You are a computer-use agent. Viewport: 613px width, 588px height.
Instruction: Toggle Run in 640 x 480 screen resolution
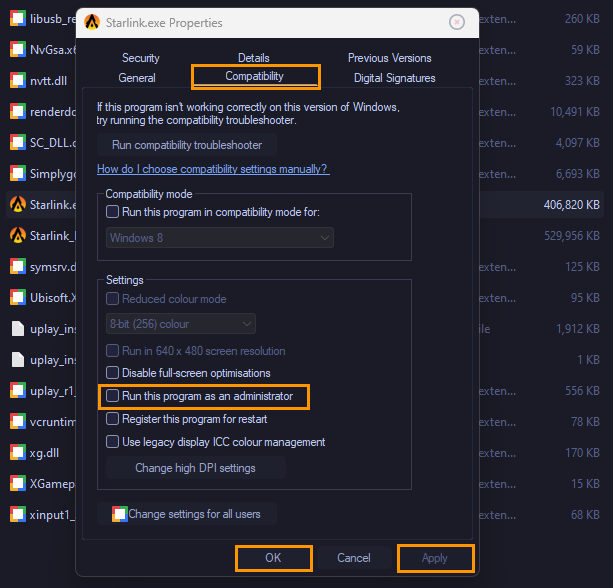click(113, 351)
